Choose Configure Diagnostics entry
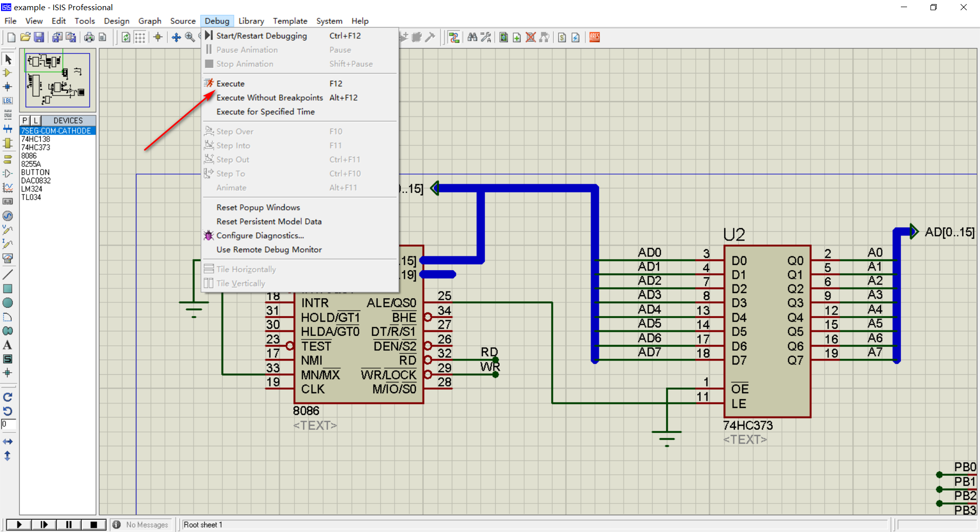Image resolution: width=980 pixels, height=532 pixels. point(300,235)
